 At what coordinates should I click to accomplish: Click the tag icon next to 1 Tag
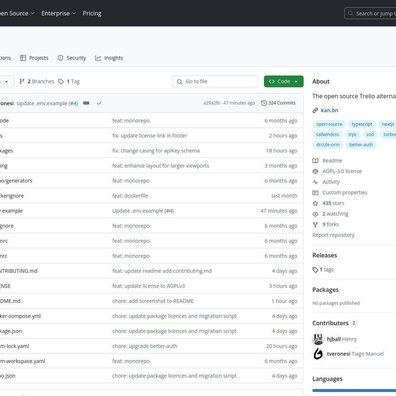point(61,81)
